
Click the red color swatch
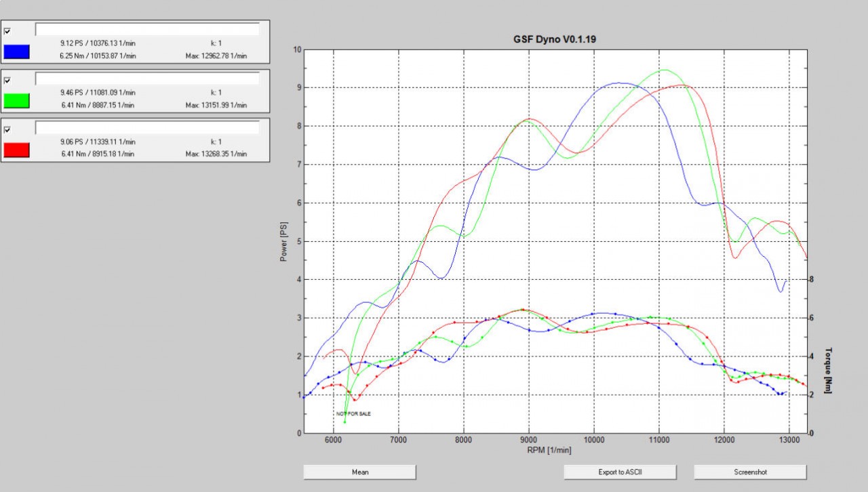pos(16,150)
